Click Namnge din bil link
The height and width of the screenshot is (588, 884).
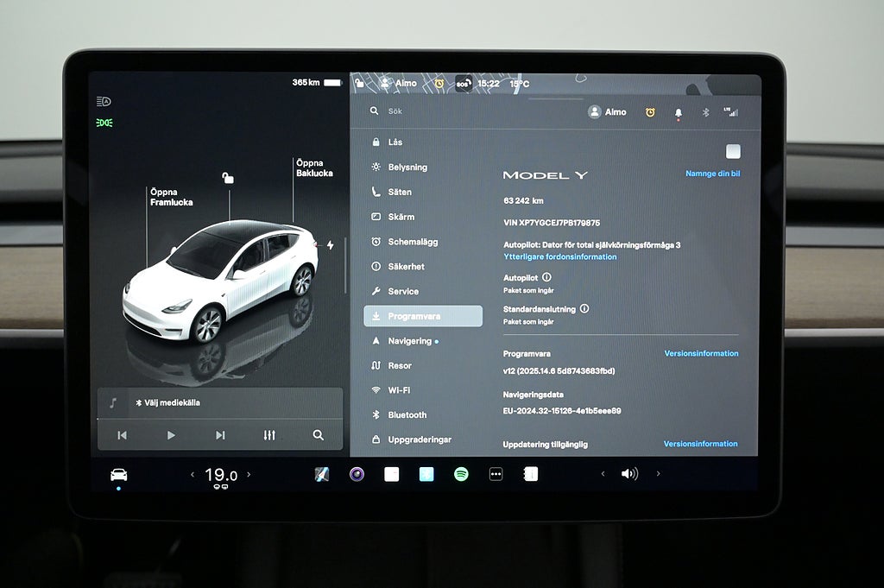(712, 174)
